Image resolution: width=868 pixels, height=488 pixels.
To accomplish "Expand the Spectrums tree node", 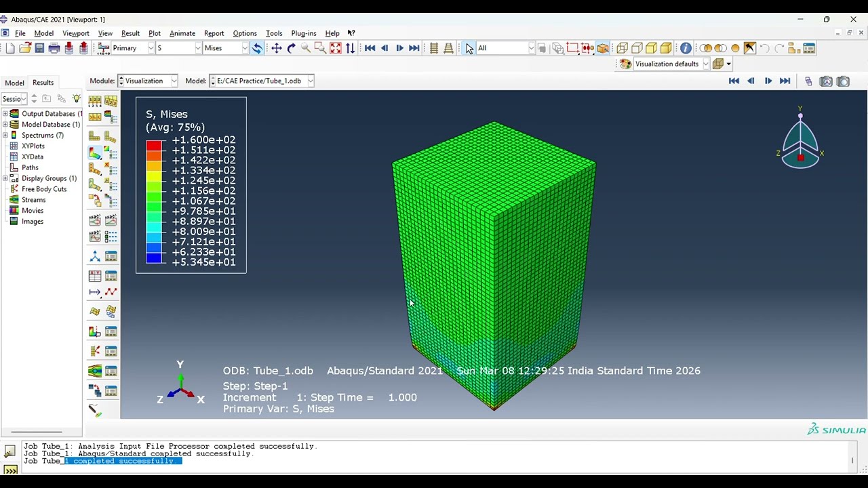I will [5, 136].
